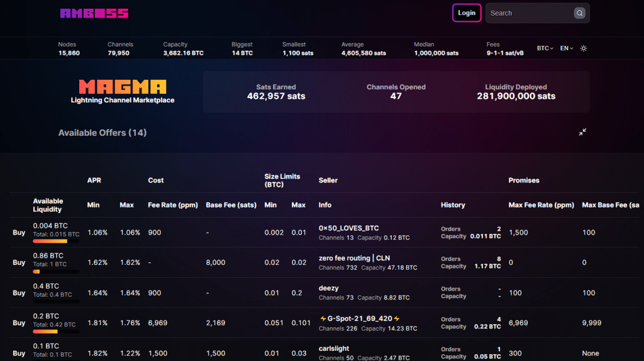Click the Login button

point(467,13)
